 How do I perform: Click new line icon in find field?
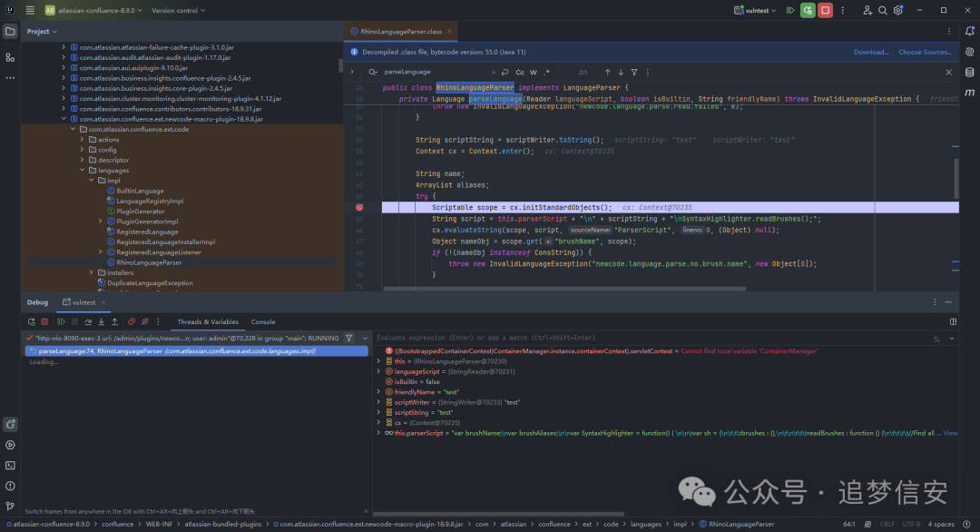(505, 73)
